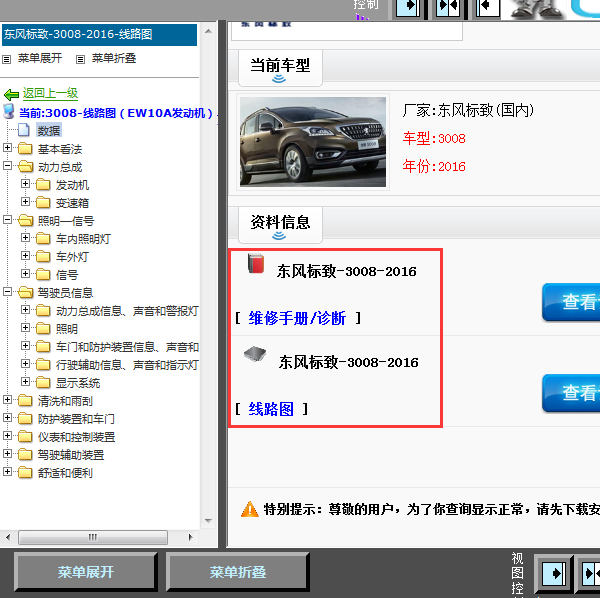Click the bottom 菜单展开 button
This screenshot has height=598, width=600.
(86, 572)
